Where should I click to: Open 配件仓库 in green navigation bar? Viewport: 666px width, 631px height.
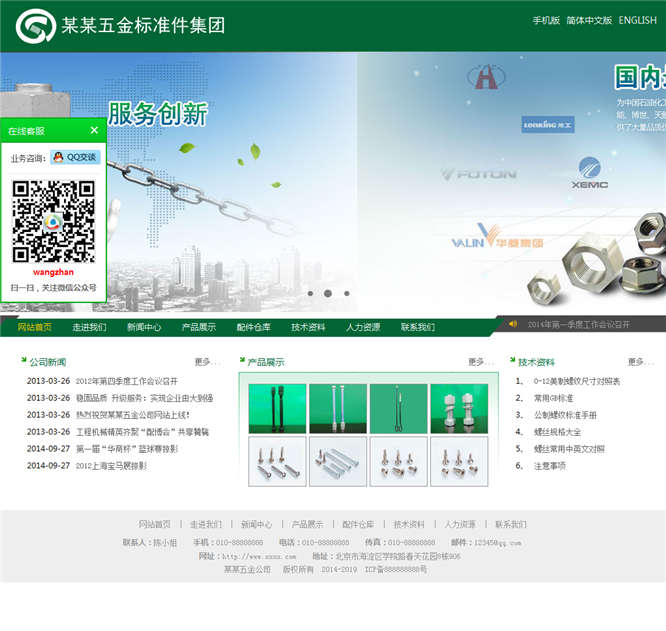253,327
